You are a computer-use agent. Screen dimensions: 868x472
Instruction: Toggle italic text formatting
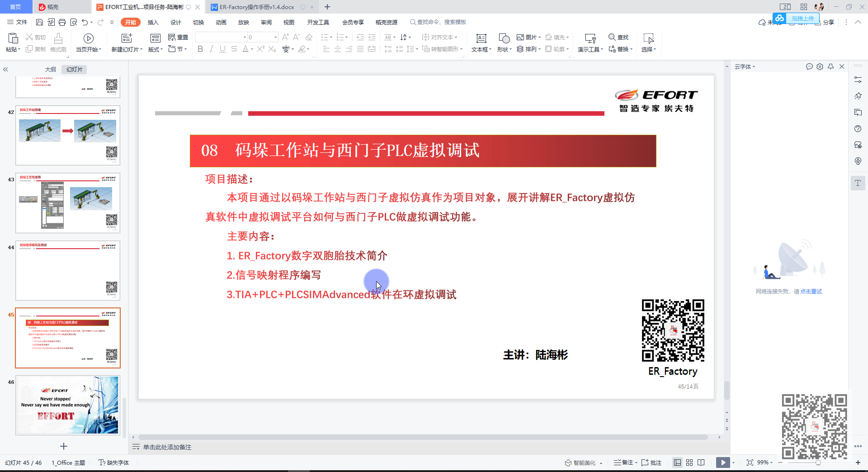(x=211, y=49)
